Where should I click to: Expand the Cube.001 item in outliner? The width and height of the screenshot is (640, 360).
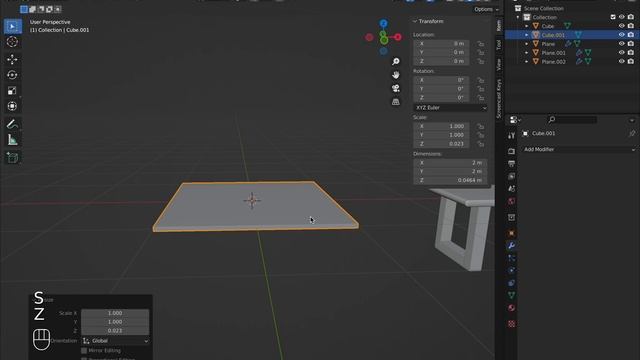(527, 35)
